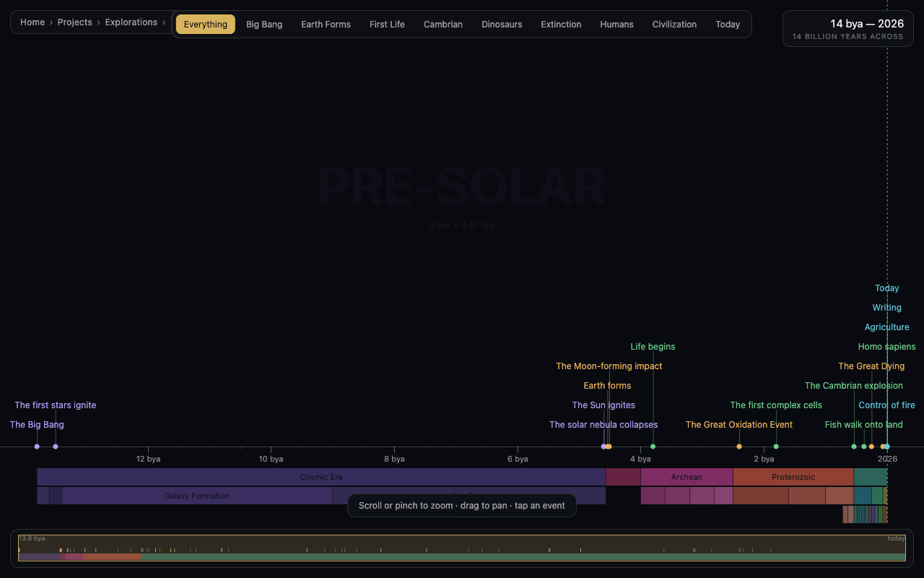
Task: Tap The first complex cells event
Action: (776, 405)
